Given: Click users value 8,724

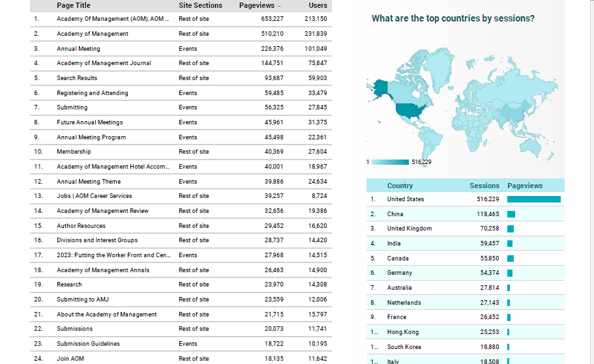Looking at the screenshot, I should [319, 196].
